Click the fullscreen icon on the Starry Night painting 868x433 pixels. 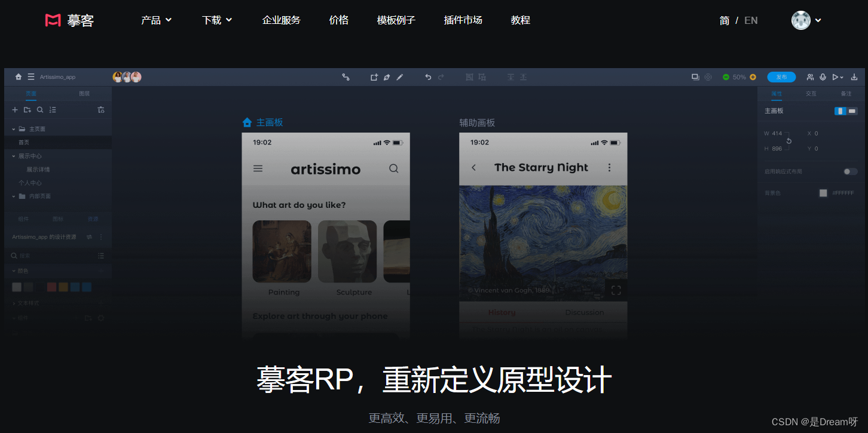point(616,290)
